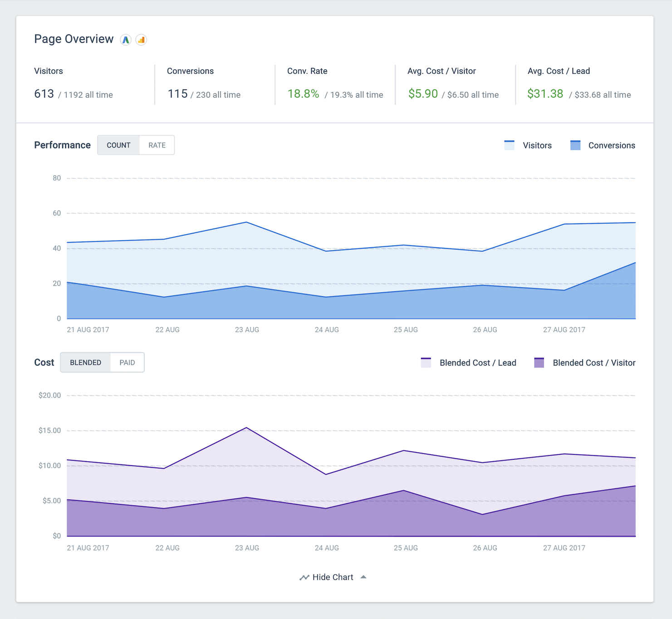Collapse the charts using Hide Chart

[333, 577]
